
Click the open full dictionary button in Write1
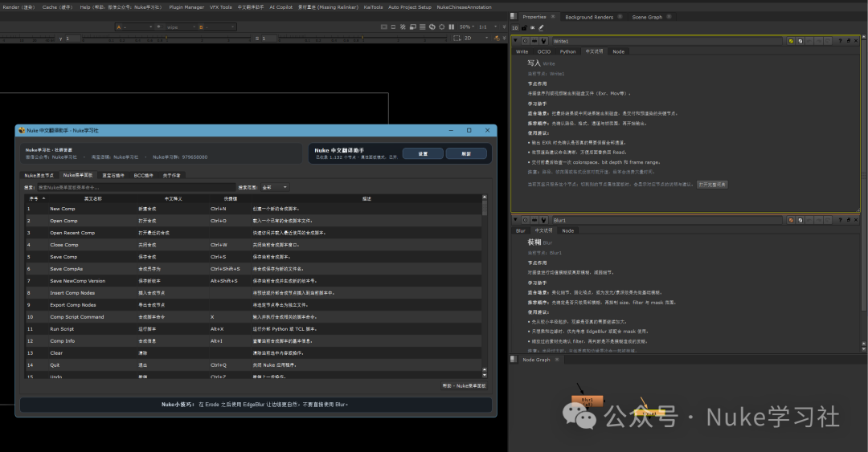tap(712, 184)
